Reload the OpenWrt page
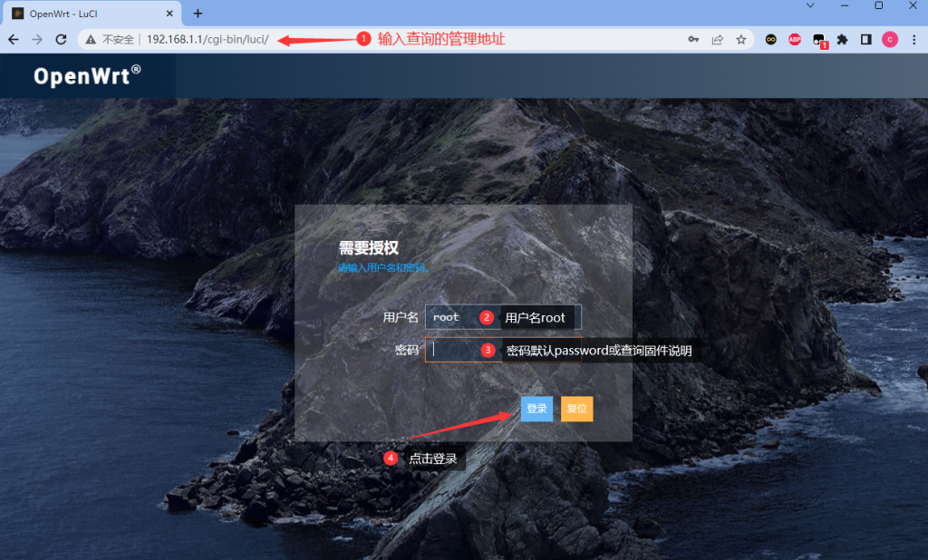Image resolution: width=928 pixels, height=560 pixels. pyautogui.click(x=61, y=40)
